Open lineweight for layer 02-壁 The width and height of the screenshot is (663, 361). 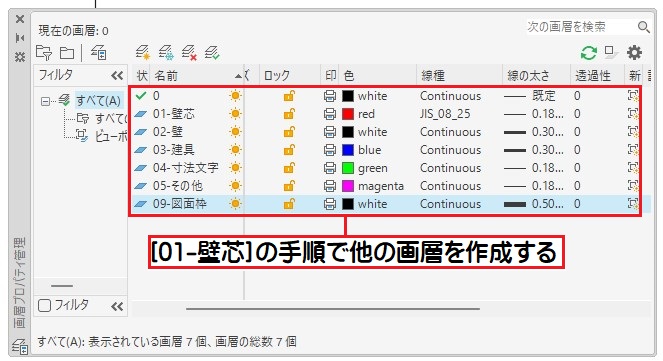point(534,132)
